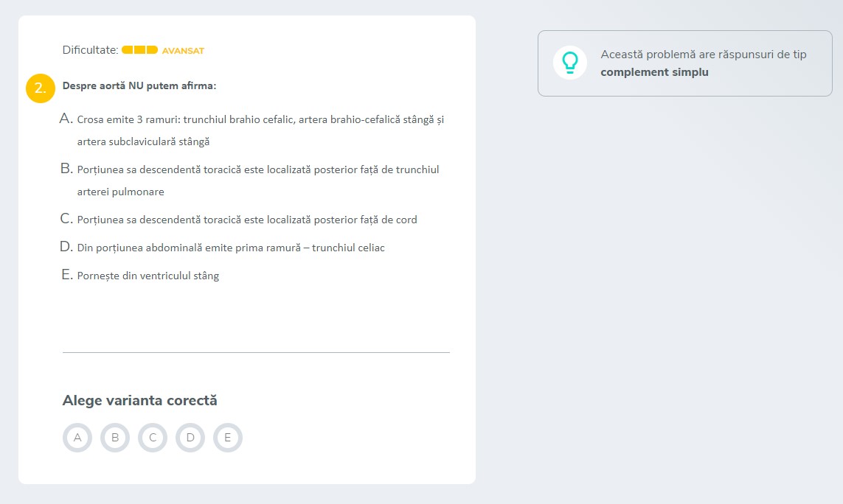Screen dimensions: 843x504
Task: Click the 'complement simplu' hint text
Action: click(x=654, y=72)
